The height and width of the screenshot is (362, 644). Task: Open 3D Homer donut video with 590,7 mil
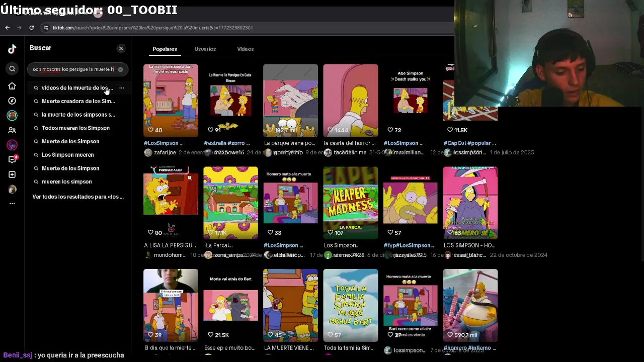click(x=470, y=305)
